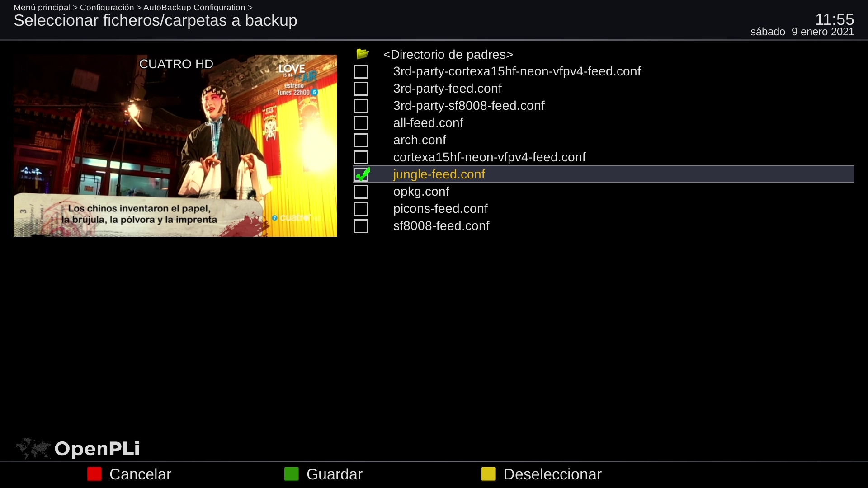
Task: Select the sf8008-feed.conf file entry
Action: click(x=441, y=226)
